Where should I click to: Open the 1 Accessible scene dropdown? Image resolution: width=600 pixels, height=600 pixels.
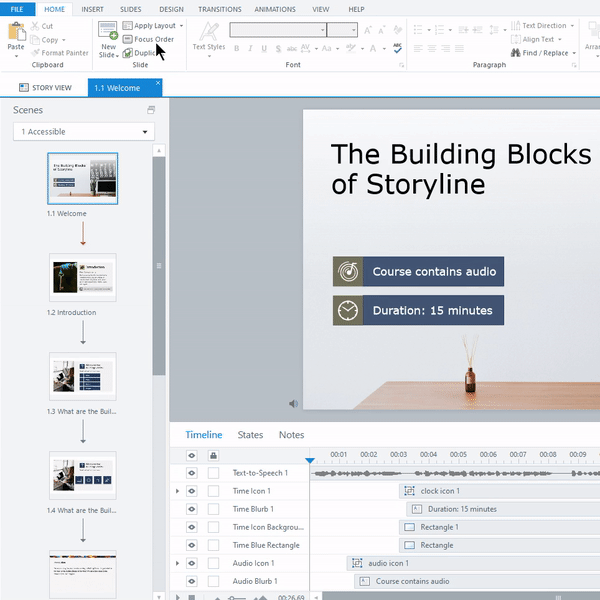84,132
